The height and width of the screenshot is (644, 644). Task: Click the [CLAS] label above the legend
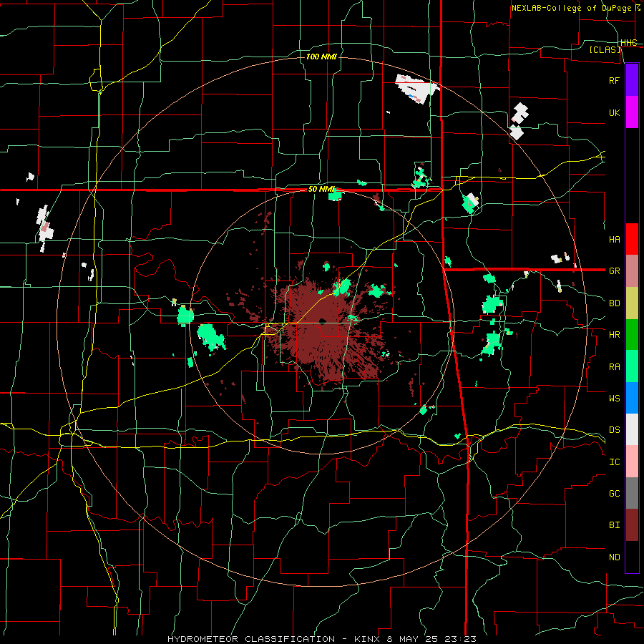click(605, 49)
